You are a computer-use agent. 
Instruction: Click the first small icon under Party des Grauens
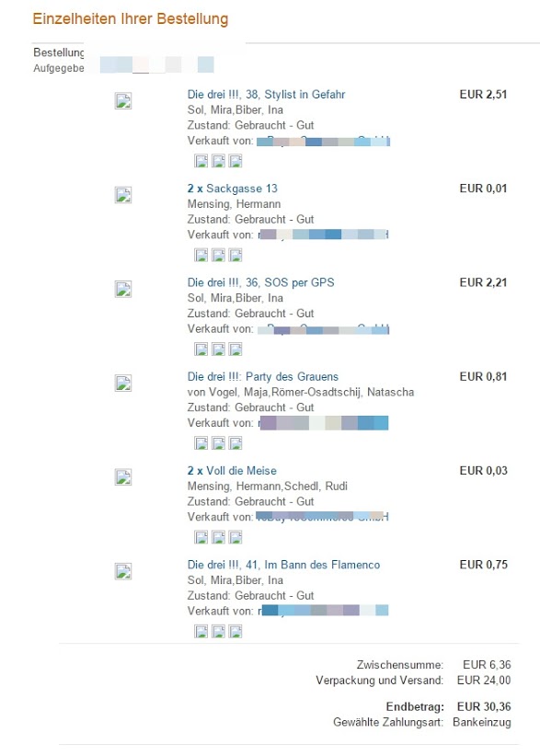click(201, 442)
